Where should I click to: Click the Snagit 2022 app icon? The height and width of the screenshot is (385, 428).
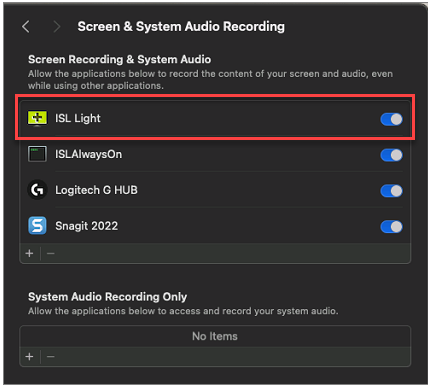[x=37, y=226]
